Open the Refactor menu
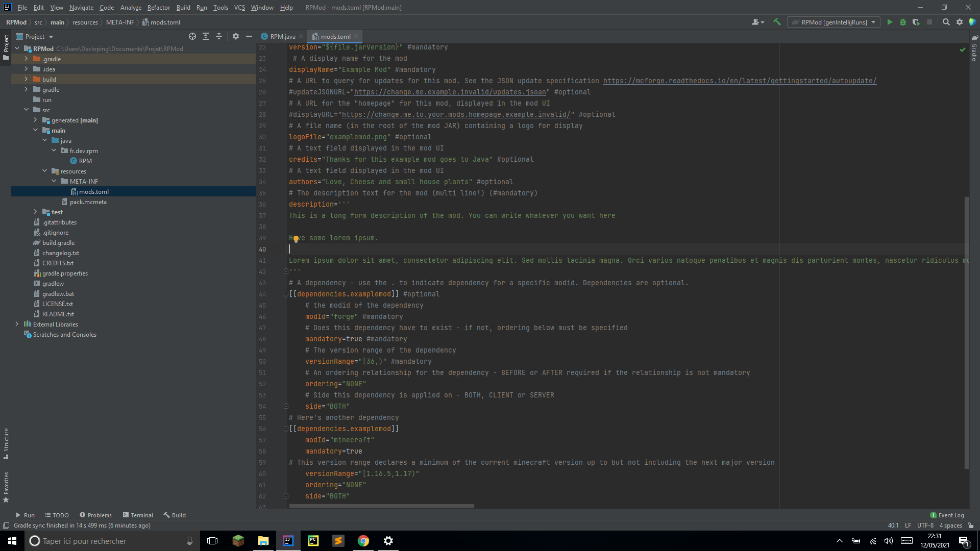Screen dimensions: 980x551 (158, 7)
